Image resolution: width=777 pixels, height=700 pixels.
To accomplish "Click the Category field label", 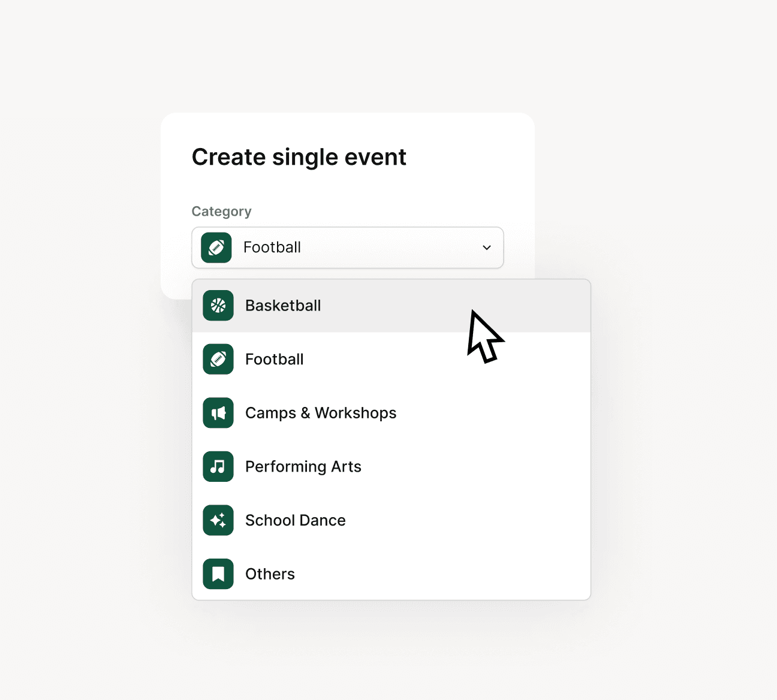I will [221, 212].
